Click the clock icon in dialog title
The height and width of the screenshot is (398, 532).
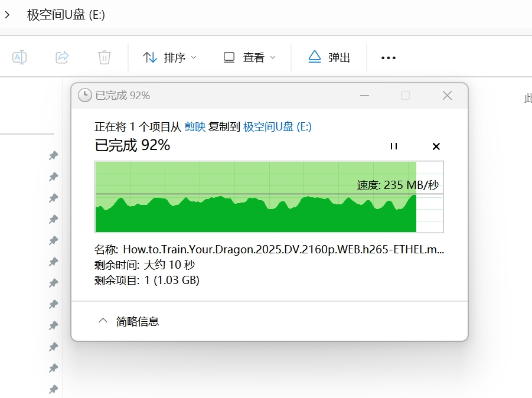click(85, 95)
